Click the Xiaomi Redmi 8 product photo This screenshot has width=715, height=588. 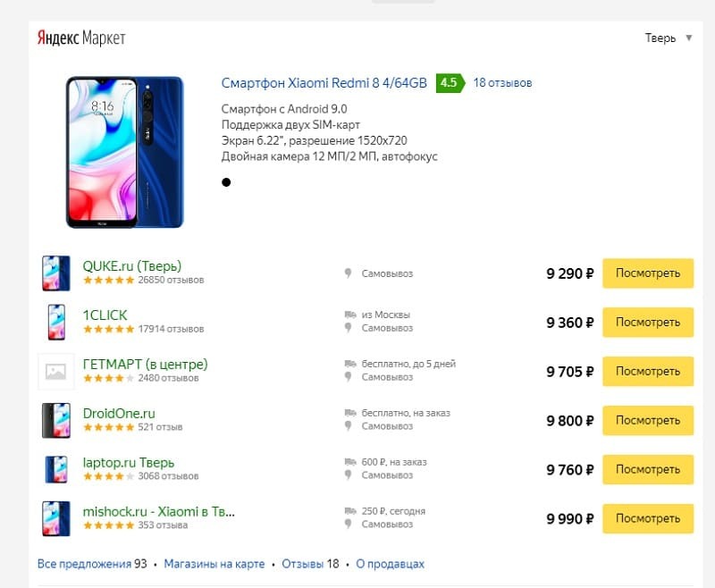124,151
